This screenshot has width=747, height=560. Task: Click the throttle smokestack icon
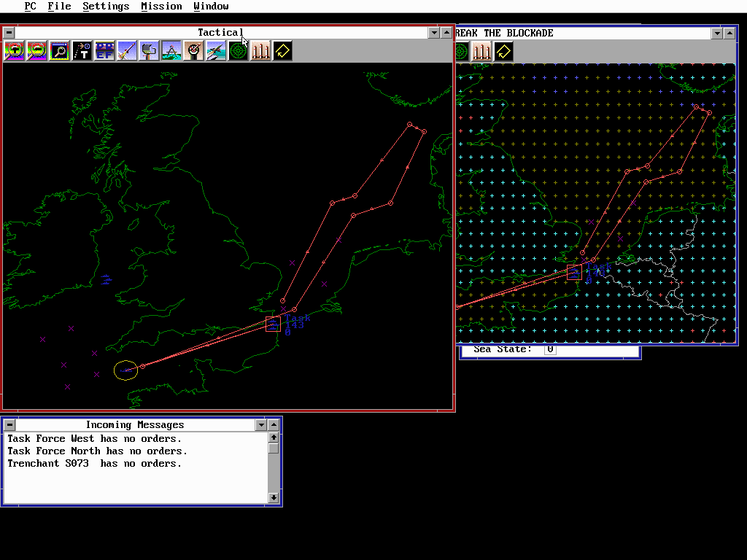260,51
